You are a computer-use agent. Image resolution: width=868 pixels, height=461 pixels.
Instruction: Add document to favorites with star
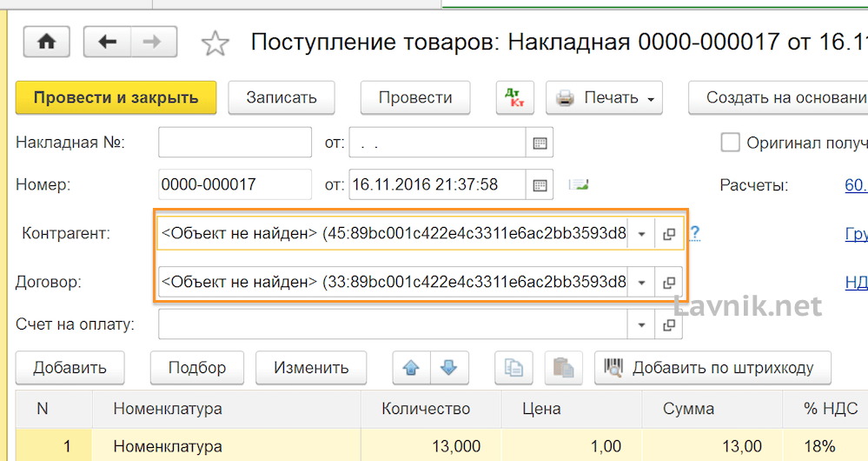point(215,43)
